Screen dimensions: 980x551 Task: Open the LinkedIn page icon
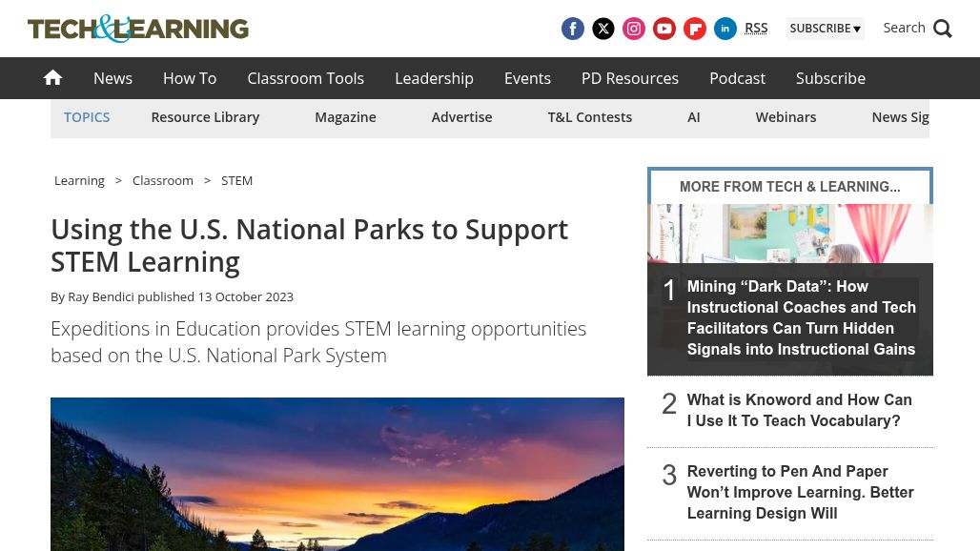coord(725,29)
